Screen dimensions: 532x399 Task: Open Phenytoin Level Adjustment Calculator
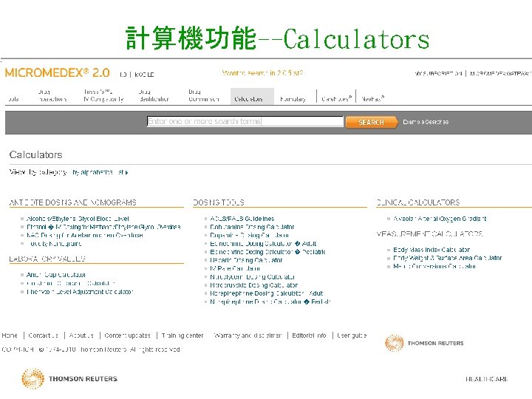coord(80,292)
